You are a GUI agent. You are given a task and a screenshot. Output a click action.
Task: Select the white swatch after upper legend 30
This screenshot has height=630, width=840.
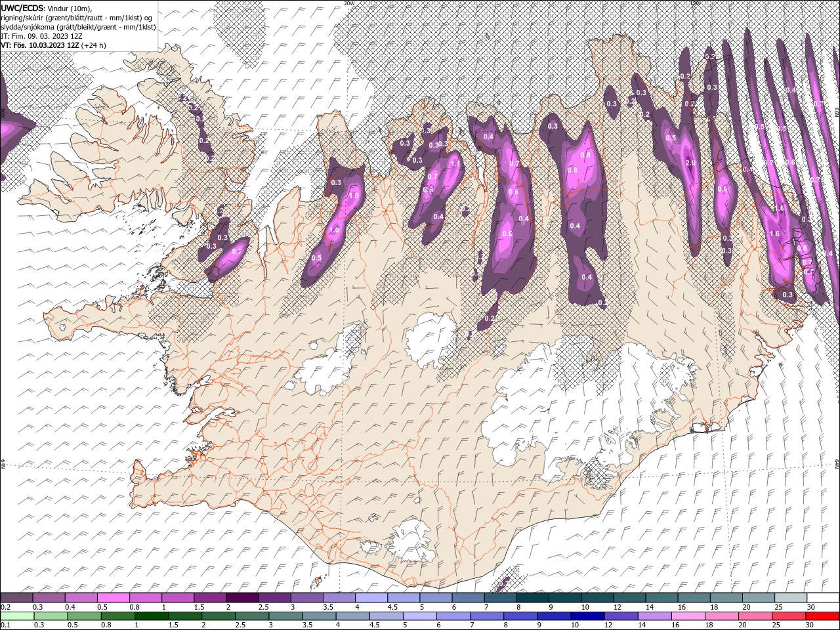(x=823, y=598)
